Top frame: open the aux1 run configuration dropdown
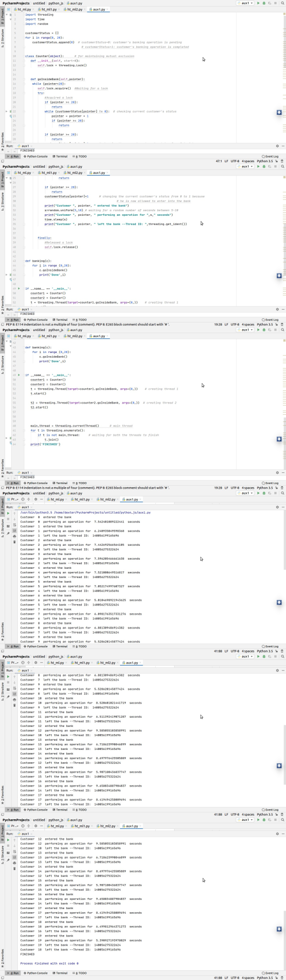Image resolution: width=286 pixels, height=980 pixels. [x=245, y=3]
